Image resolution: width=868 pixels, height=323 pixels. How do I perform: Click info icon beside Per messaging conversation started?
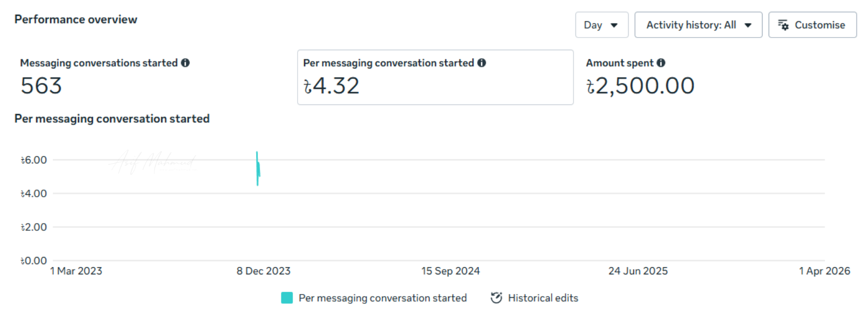click(482, 63)
